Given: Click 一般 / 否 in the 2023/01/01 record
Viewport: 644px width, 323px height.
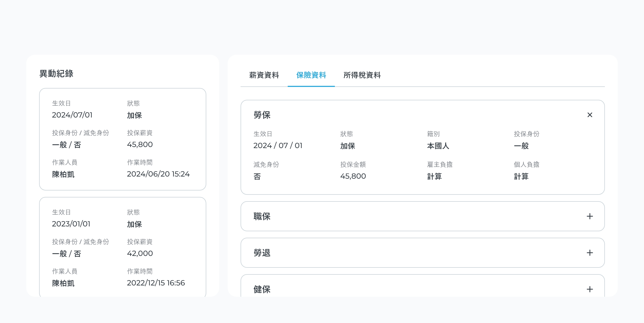Looking at the screenshot, I should pyautogui.click(x=66, y=254).
